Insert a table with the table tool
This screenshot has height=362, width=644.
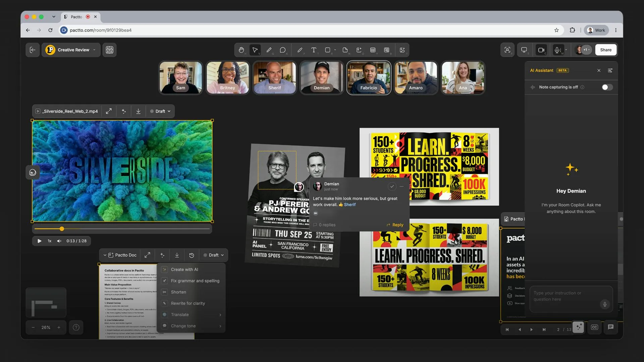pyautogui.click(x=373, y=50)
